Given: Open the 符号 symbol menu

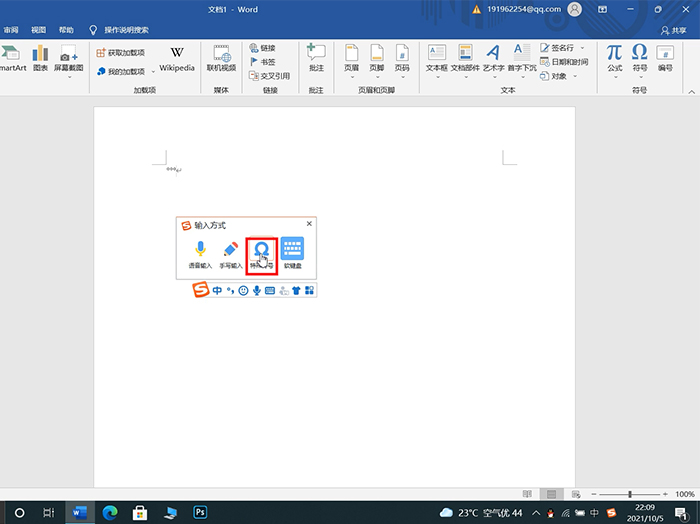Looking at the screenshot, I should click(640, 62).
